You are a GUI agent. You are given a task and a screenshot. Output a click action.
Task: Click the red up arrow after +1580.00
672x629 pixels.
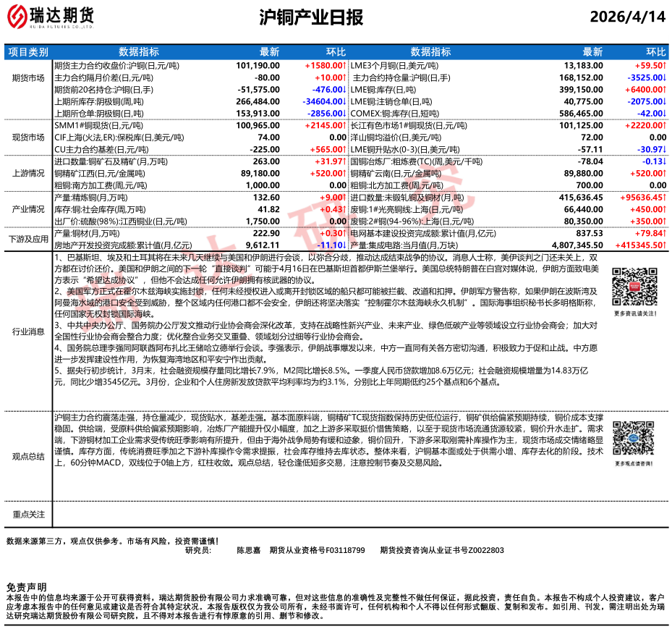(x=344, y=65)
